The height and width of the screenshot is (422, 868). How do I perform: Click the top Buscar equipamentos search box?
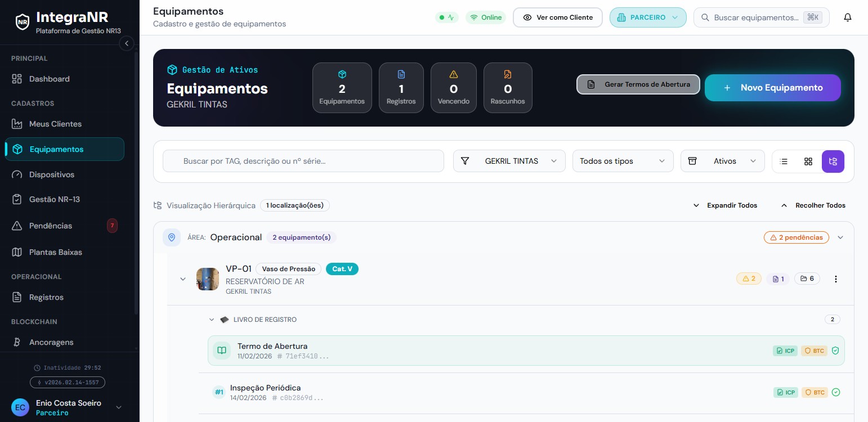[x=761, y=17]
